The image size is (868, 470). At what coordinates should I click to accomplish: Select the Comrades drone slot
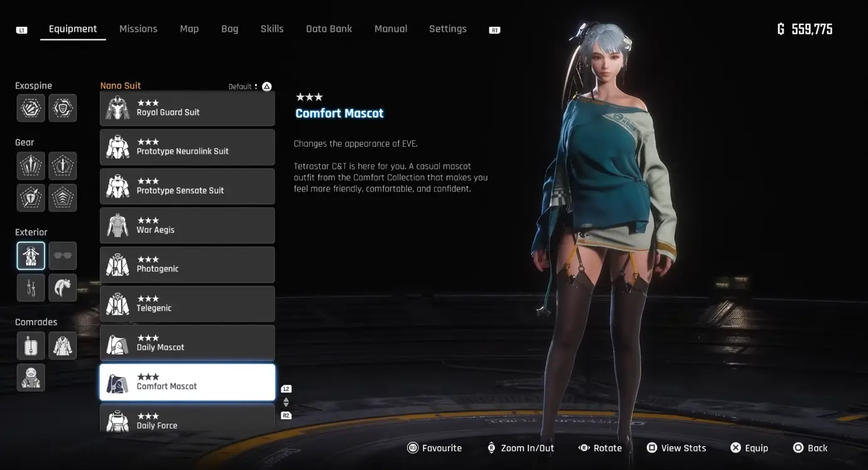pyautogui.click(x=30, y=345)
